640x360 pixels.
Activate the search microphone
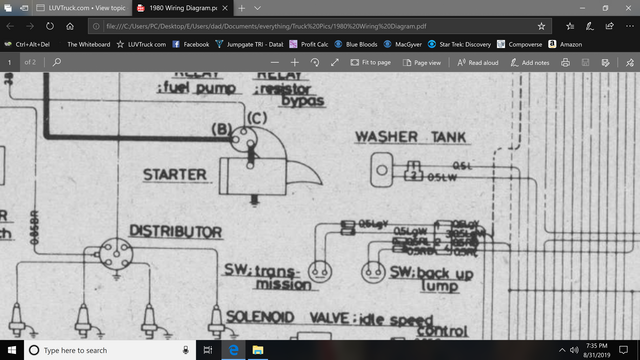coord(186,350)
